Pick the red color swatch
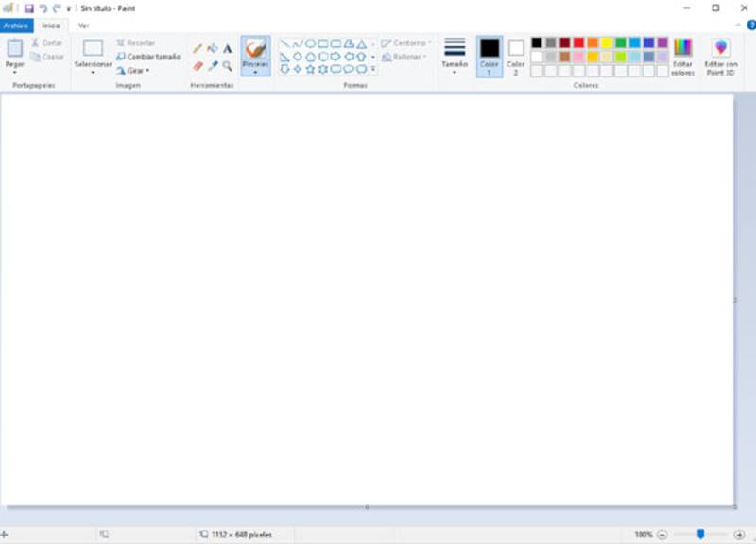Viewport: 756px width, 544px height. coord(578,42)
